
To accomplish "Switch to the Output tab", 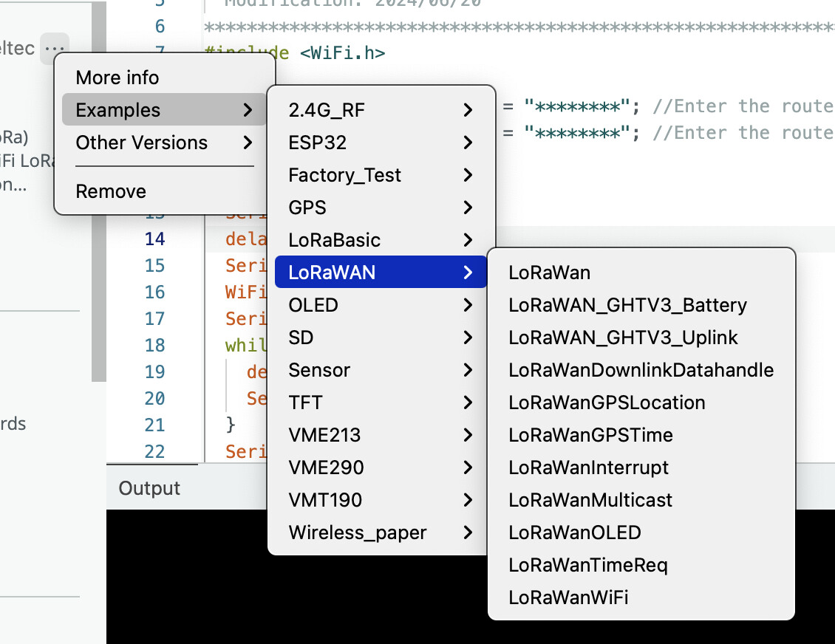I will 149,488.
